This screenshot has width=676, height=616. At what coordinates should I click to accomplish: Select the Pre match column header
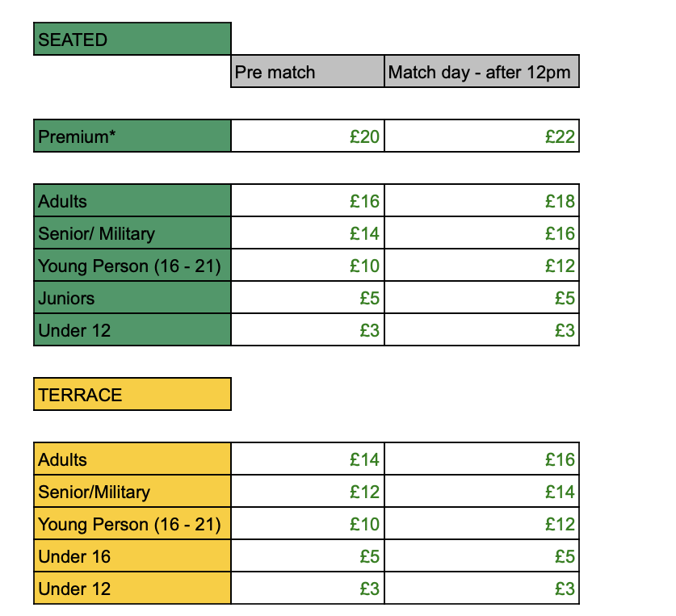[308, 72]
